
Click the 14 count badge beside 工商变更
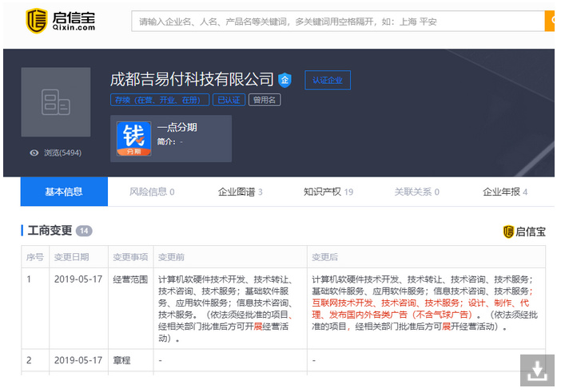coord(84,231)
